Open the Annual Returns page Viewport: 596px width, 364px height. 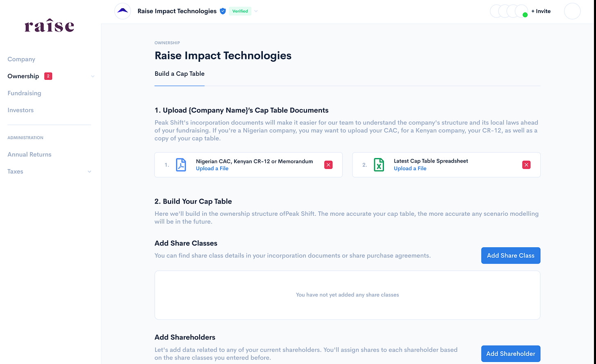[x=29, y=154]
